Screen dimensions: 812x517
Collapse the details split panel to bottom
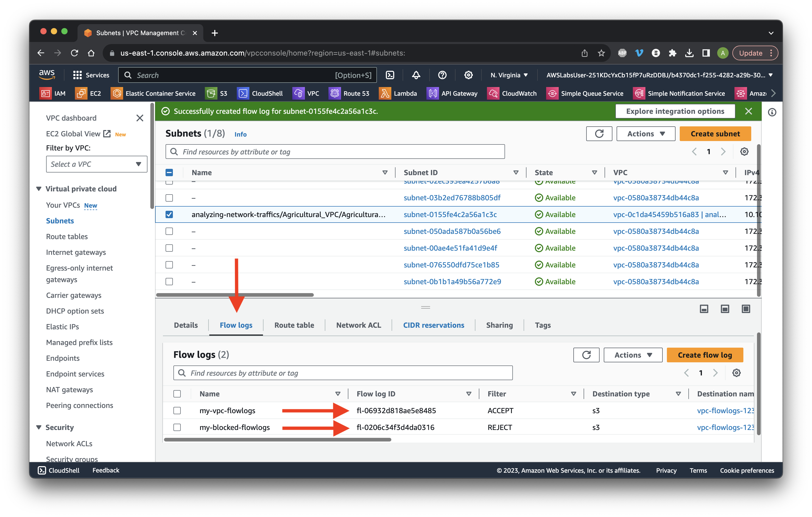coord(704,309)
